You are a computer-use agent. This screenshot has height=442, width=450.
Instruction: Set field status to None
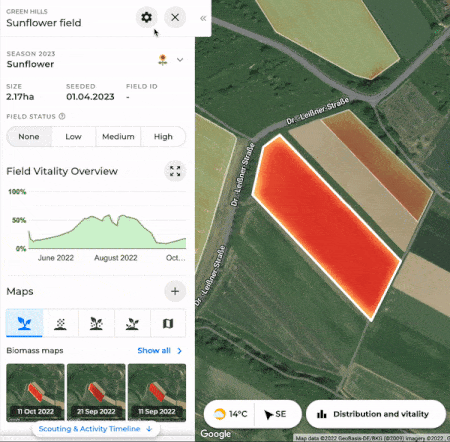(x=29, y=137)
